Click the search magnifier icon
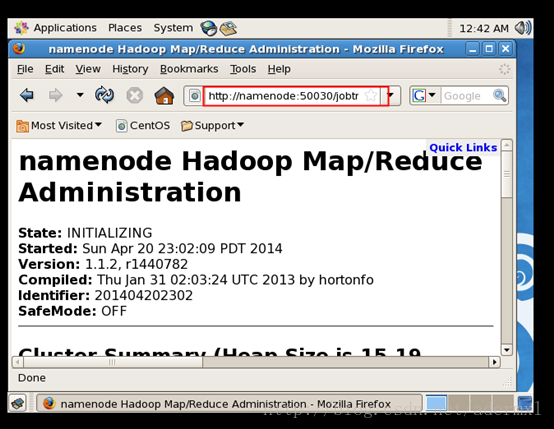Screen dimensions: 554x429 pos(500,95)
